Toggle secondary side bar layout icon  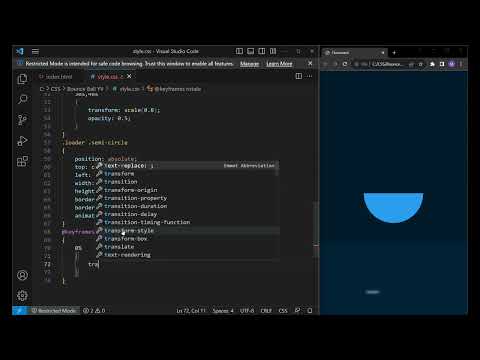click(x=262, y=51)
